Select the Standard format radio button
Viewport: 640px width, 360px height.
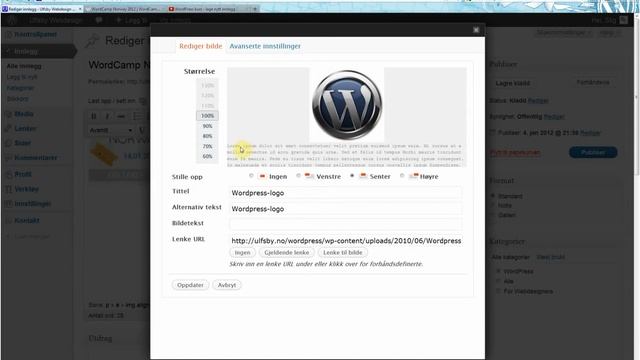pos(493,196)
